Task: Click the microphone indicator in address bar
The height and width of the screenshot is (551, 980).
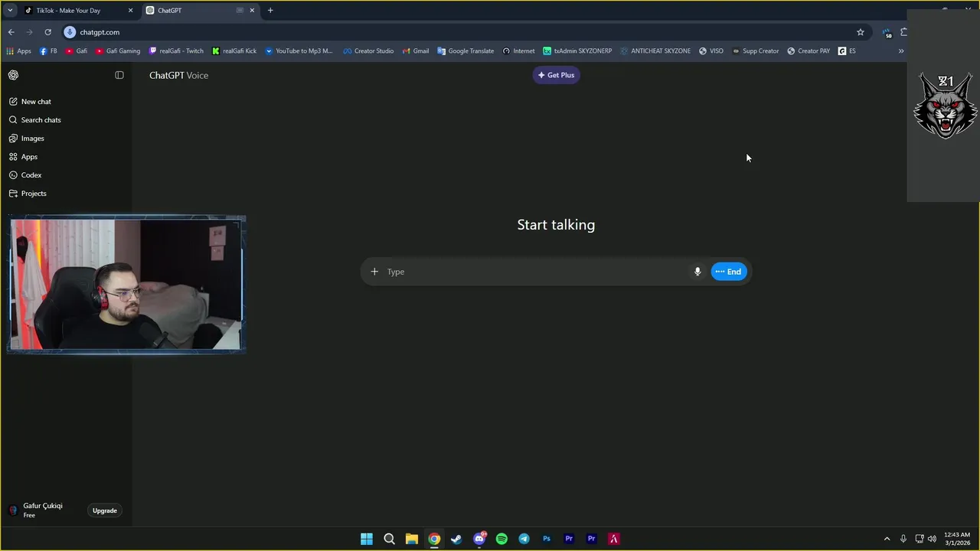Action: (70, 32)
